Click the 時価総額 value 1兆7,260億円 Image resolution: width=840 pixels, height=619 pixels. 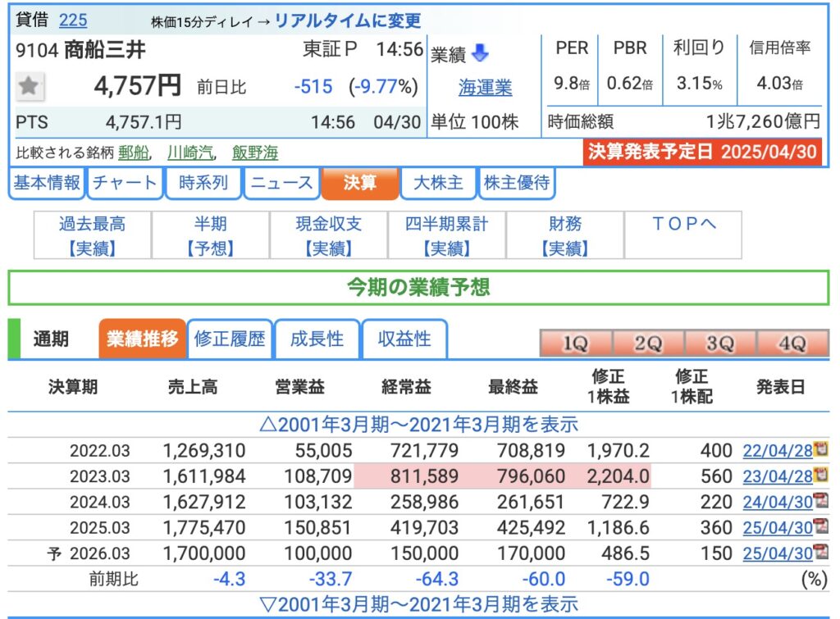click(x=763, y=122)
